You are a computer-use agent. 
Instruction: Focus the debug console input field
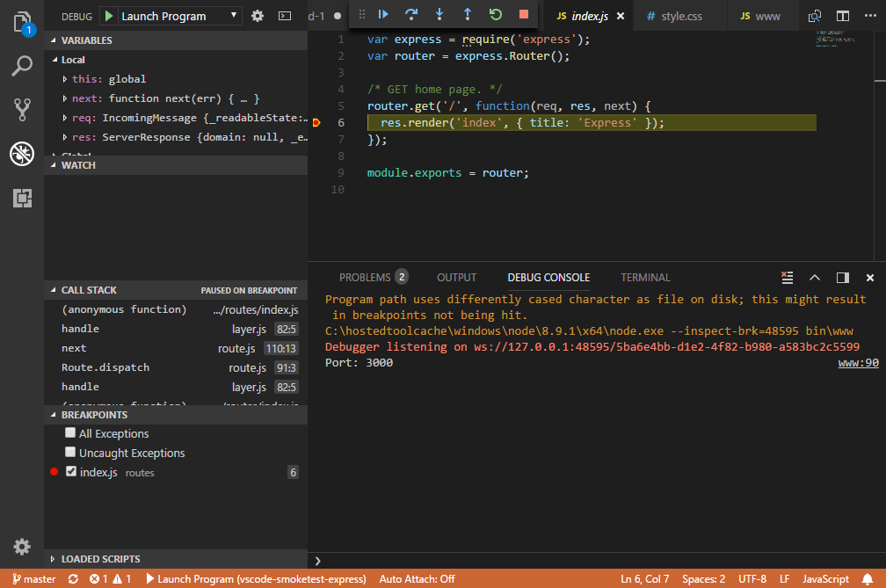602,561
